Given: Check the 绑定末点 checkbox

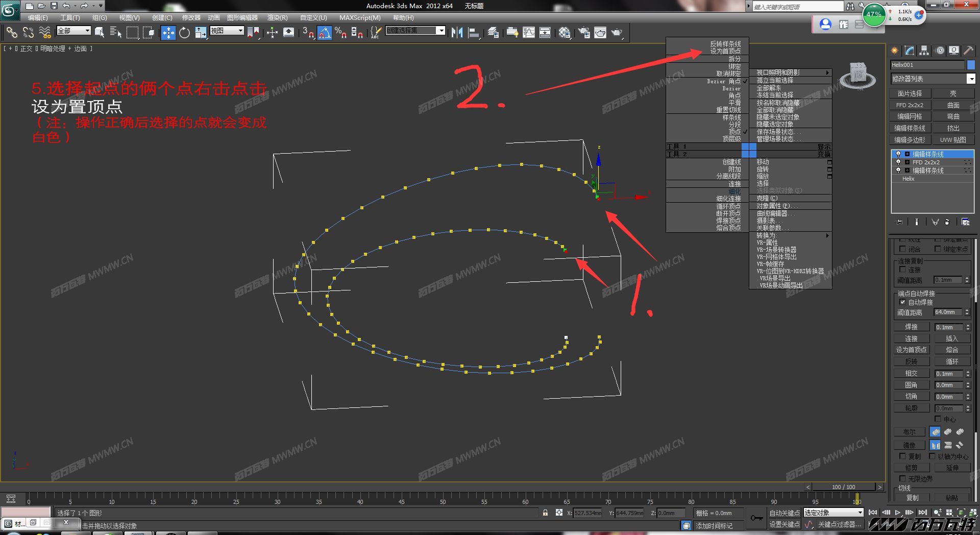Looking at the screenshot, I should point(938,249).
